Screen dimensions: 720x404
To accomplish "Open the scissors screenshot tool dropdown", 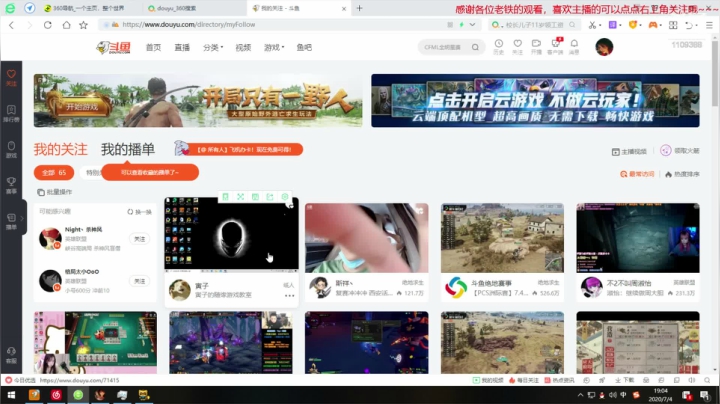I will coord(595,25).
